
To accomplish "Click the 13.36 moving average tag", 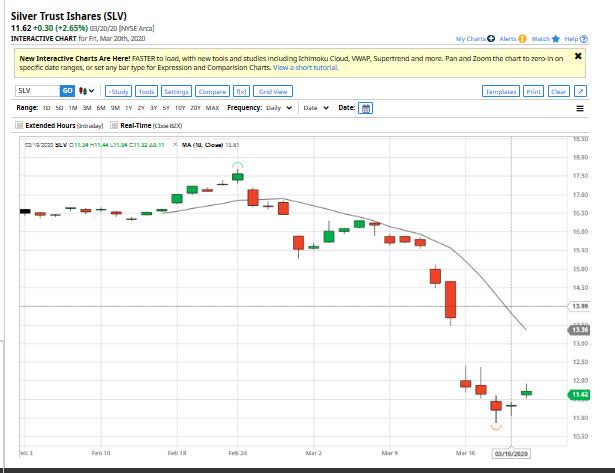I will click(579, 330).
